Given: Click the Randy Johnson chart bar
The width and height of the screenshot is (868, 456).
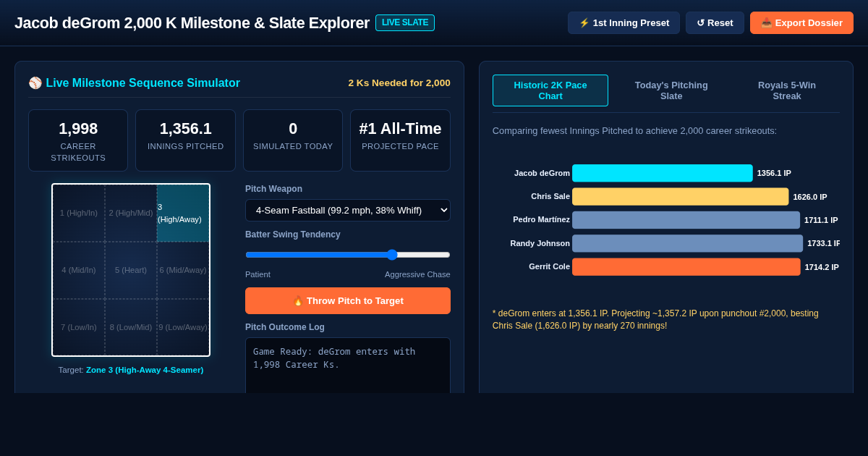Looking at the screenshot, I should (x=688, y=243).
